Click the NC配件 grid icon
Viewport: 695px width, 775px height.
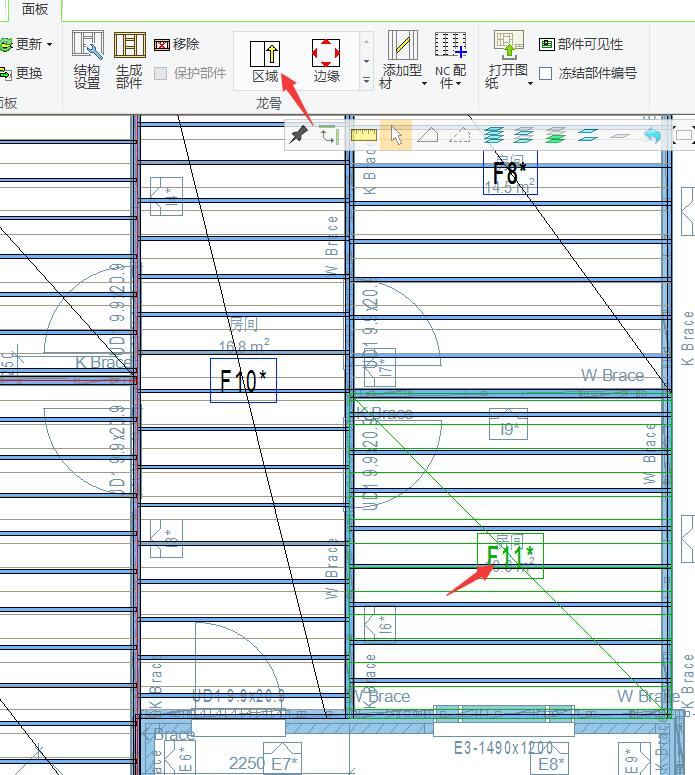tap(450, 45)
